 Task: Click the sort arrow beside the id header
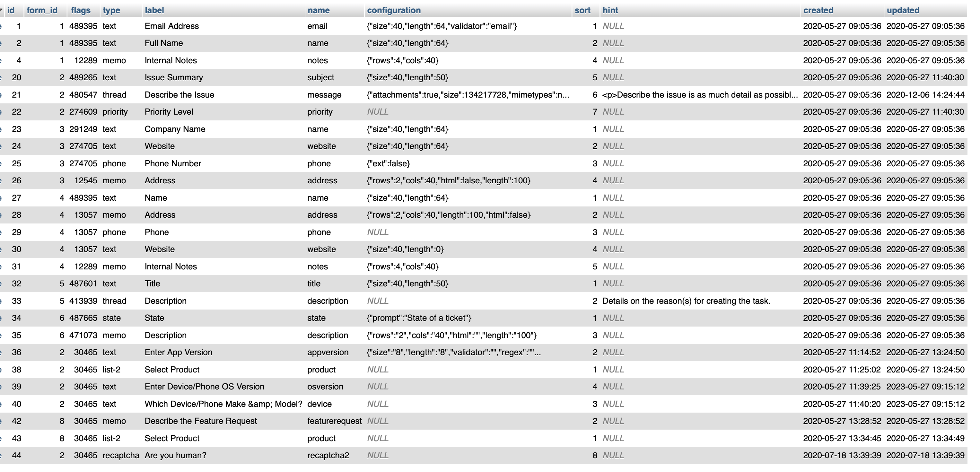tap(2, 10)
